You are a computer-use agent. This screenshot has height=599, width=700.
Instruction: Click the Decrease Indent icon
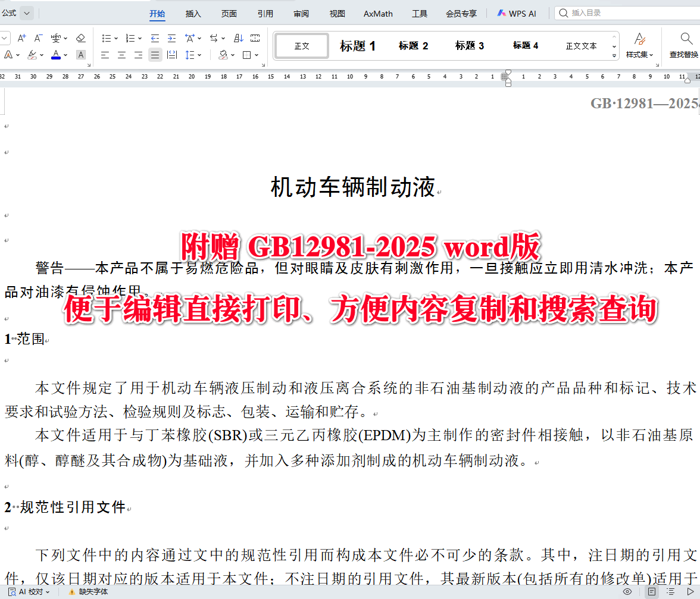coord(155,38)
